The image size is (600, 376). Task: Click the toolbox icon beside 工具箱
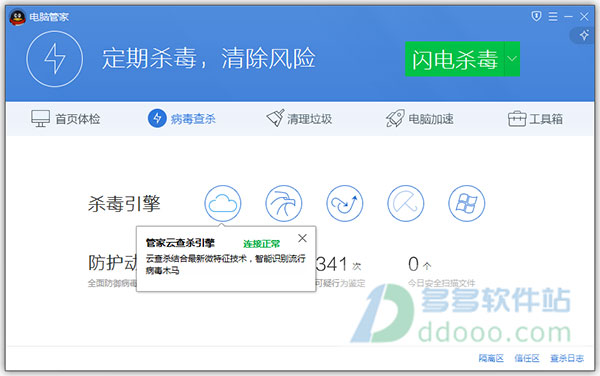[517, 119]
